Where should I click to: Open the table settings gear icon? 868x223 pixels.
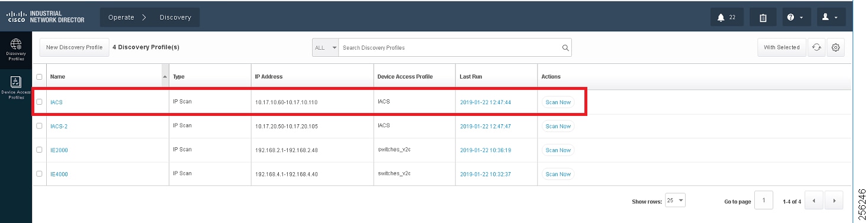836,47
